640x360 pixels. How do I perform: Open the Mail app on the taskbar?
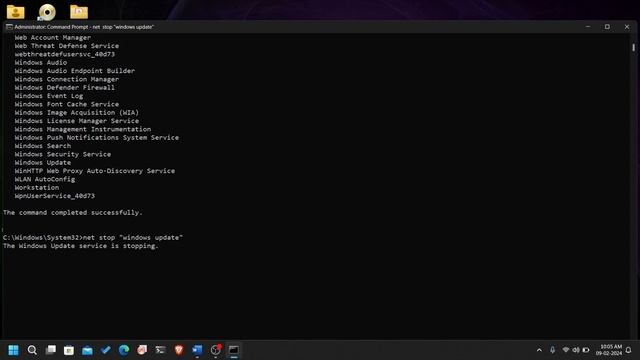click(x=87, y=350)
